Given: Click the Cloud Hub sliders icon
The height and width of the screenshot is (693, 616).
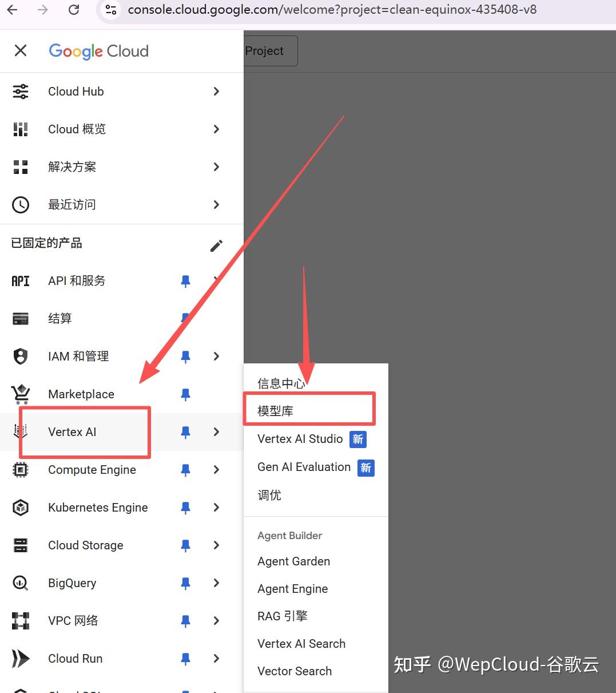Looking at the screenshot, I should [21, 92].
